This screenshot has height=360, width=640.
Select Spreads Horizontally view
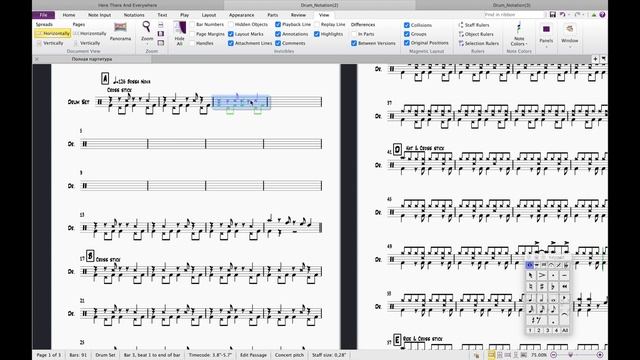pos(53,33)
